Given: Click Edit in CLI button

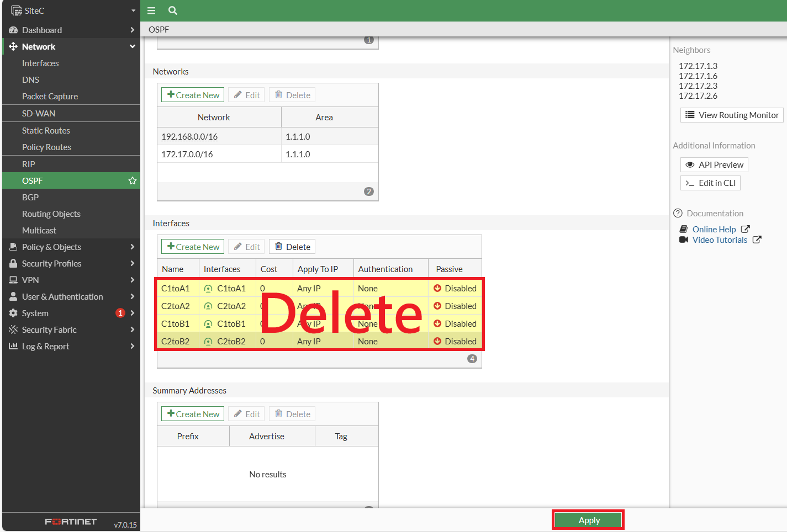Looking at the screenshot, I should (710, 183).
